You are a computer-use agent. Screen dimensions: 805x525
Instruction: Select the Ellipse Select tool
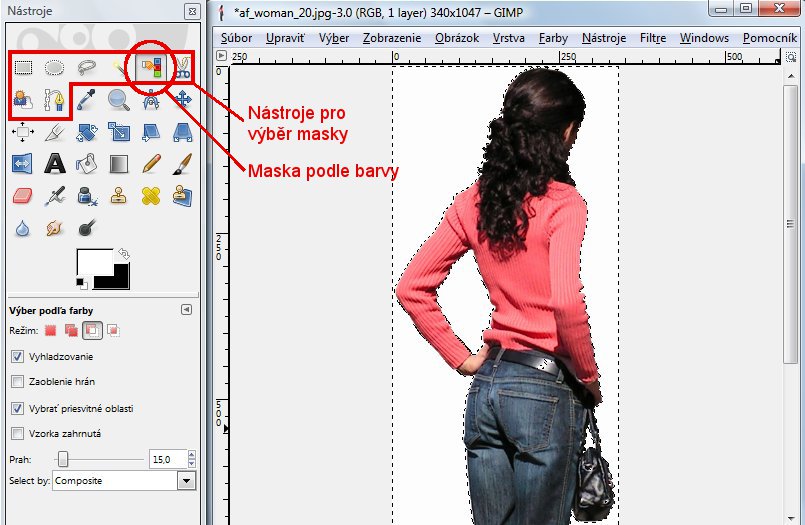[x=54, y=68]
